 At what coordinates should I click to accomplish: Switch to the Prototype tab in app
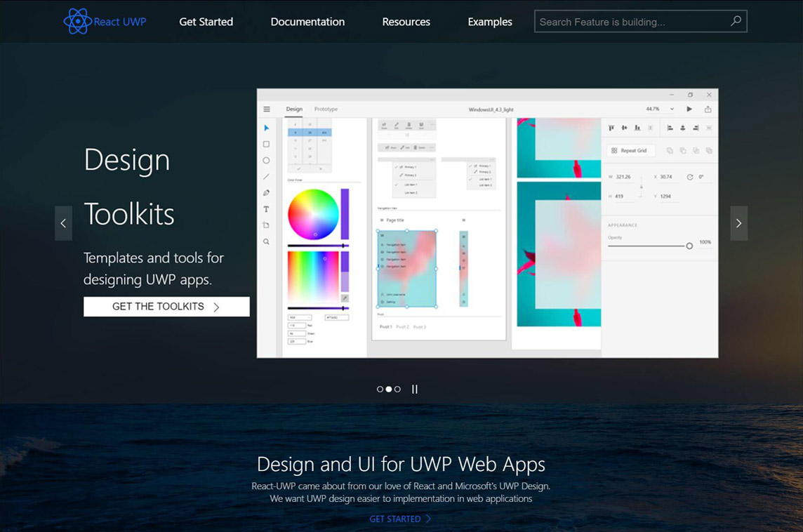point(326,109)
